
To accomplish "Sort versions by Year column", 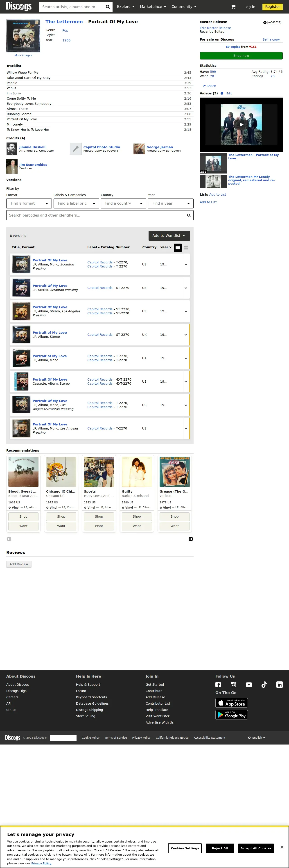I will (166, 247).
